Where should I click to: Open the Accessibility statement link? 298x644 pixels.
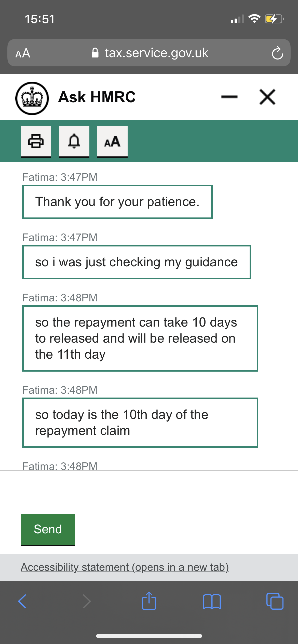coord(125,567)
